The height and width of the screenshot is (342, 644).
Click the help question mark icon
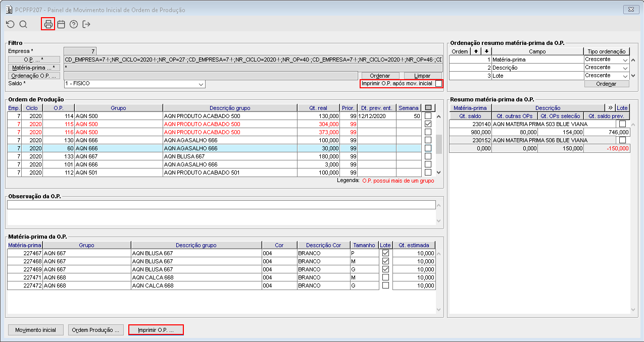click(x=74, y=24)
